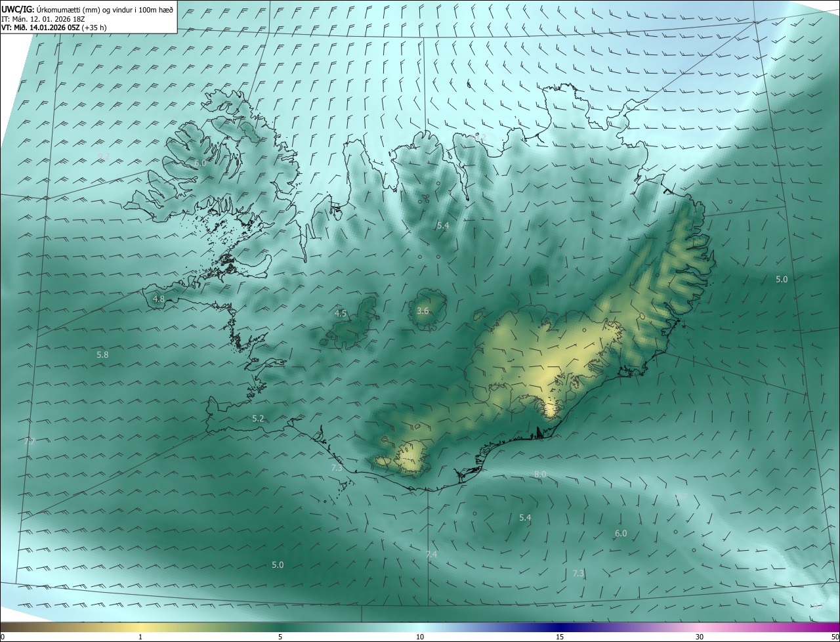
Task: Click the 7.7 value near the map's left edge
Action: (29, 442)
